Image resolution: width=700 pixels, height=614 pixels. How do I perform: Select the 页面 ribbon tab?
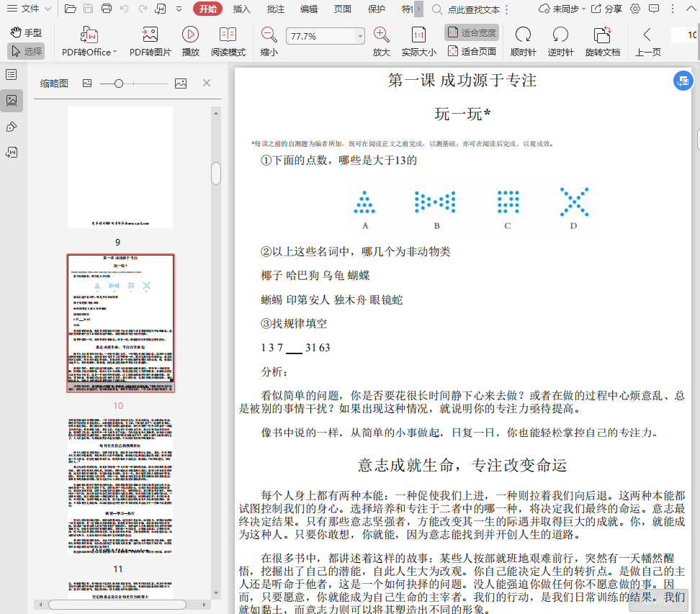coord(342,9)
